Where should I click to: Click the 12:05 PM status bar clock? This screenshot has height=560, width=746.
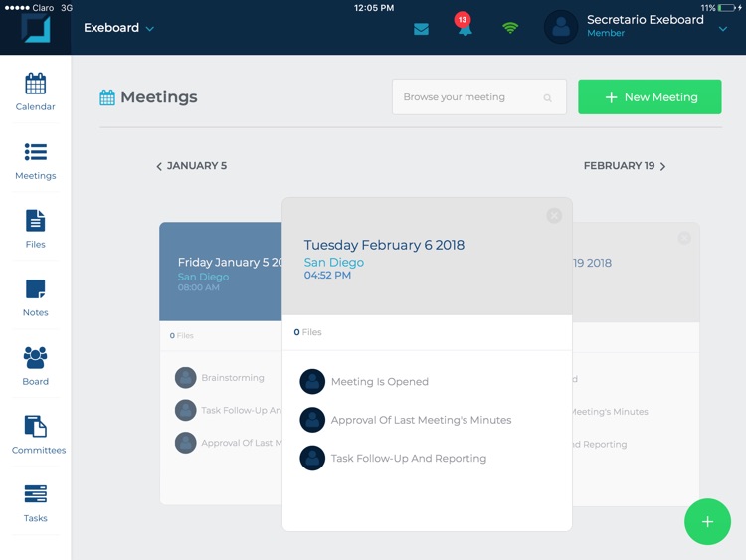374,8
